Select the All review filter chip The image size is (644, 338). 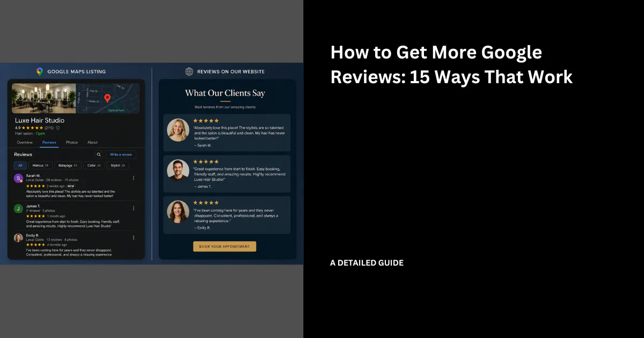(x=20, y=166)
